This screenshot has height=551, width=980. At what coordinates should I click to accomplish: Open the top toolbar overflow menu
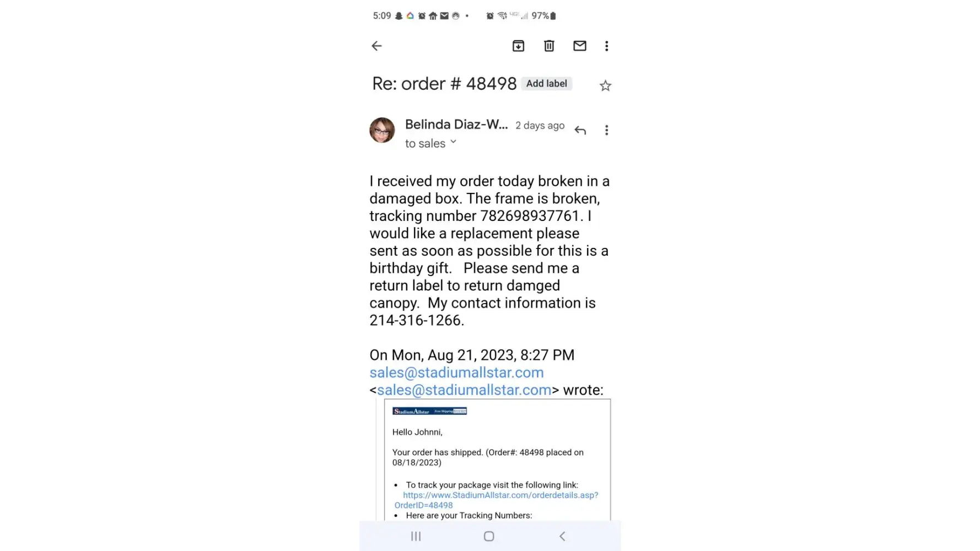click(606, 46)
